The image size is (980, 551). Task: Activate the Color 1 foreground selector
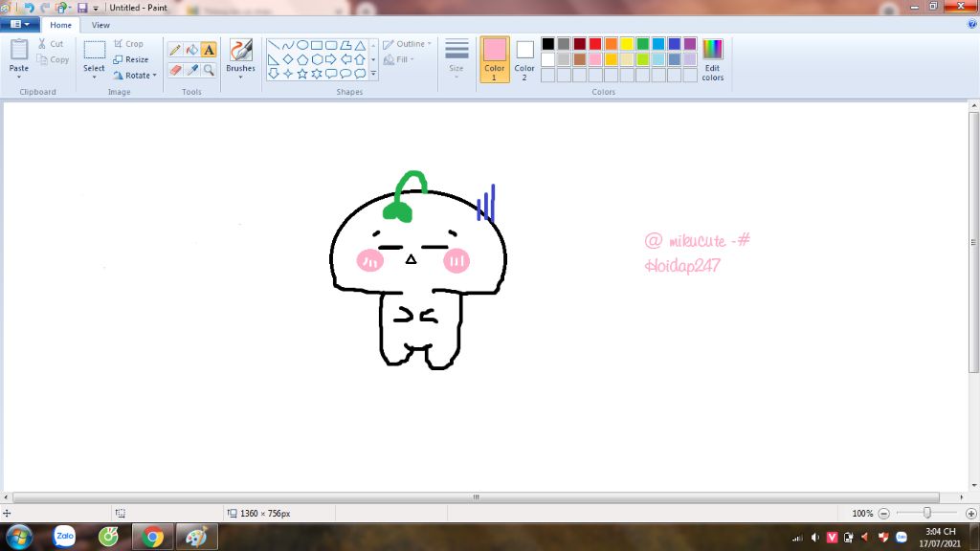coord(495,59)
